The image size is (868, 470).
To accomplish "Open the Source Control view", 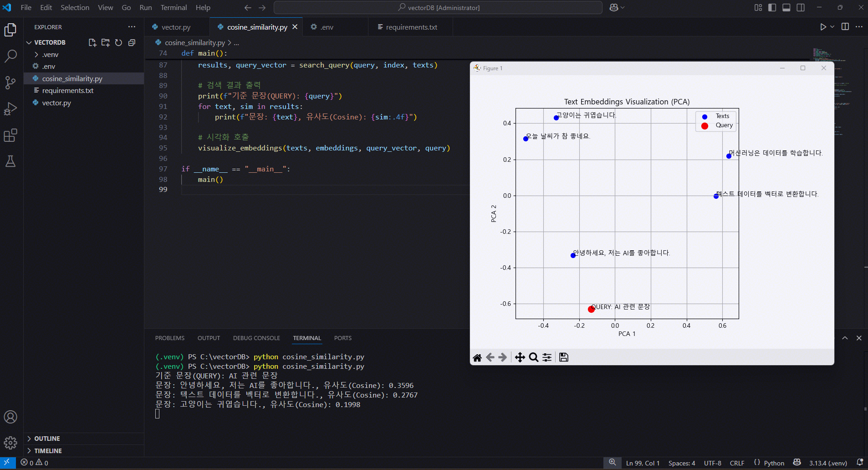I will click(x=10, y=83).
